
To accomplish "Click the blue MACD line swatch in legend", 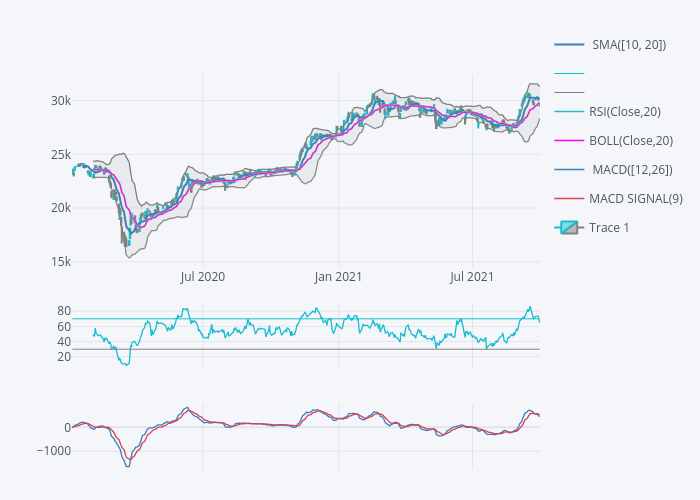I will 569,170.
